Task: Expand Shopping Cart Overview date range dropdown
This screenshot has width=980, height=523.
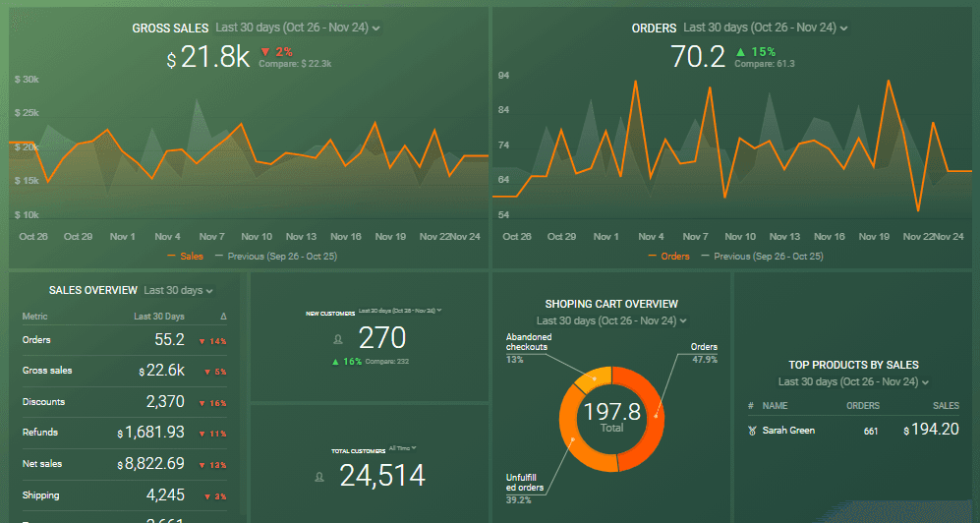Action: click(611, 320)
